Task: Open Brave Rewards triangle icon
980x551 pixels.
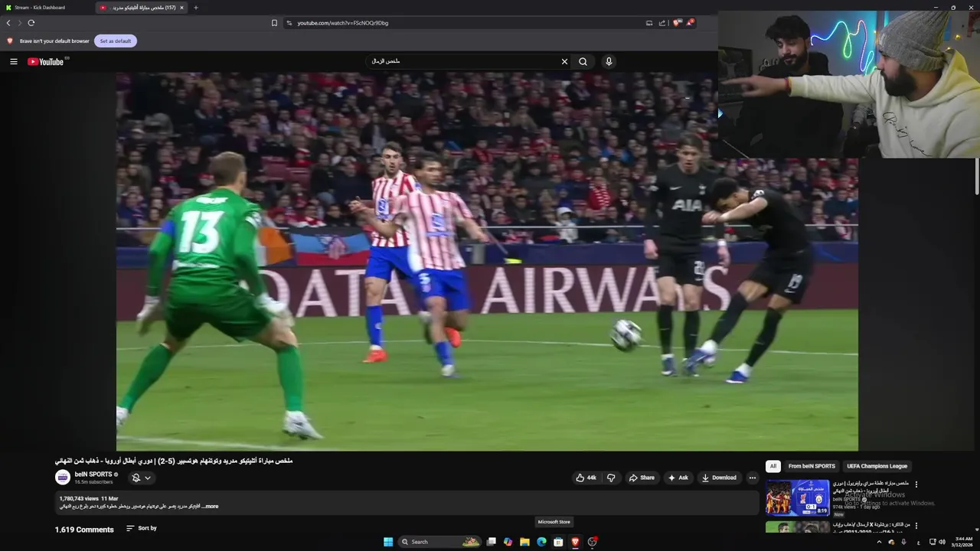Action: (690, 23)
